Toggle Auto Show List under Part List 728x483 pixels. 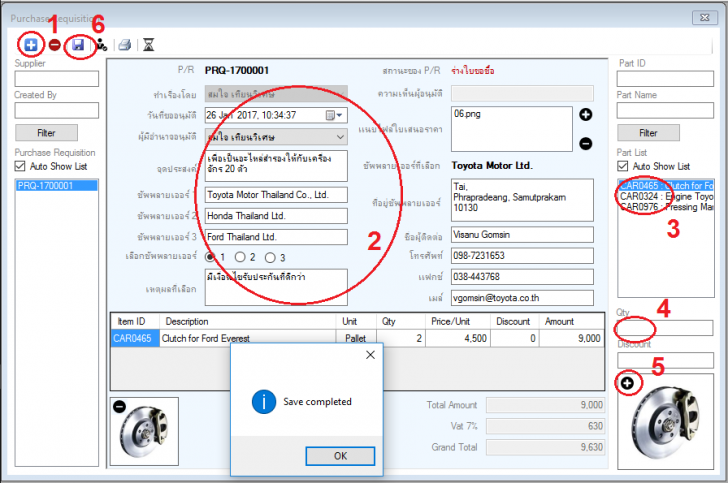point(623,166)
